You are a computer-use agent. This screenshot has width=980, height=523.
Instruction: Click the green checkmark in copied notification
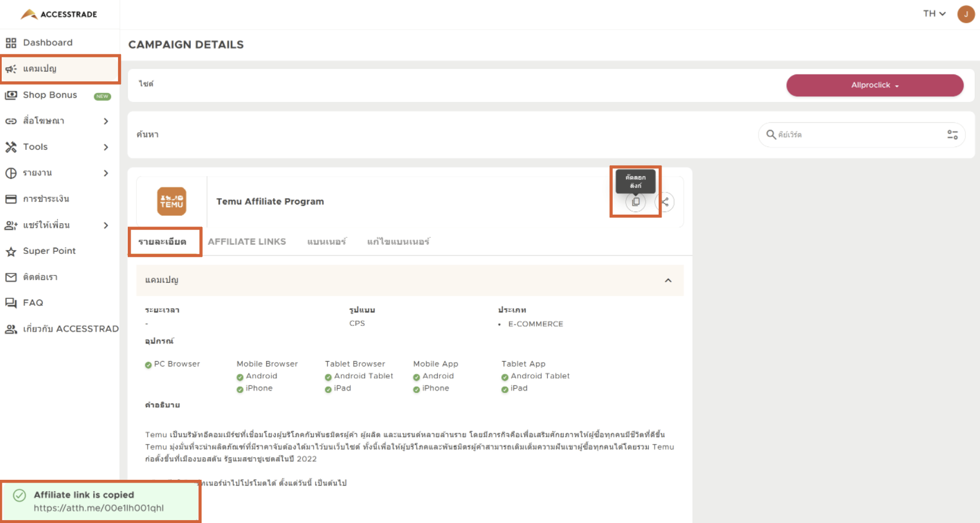point(19,495)
